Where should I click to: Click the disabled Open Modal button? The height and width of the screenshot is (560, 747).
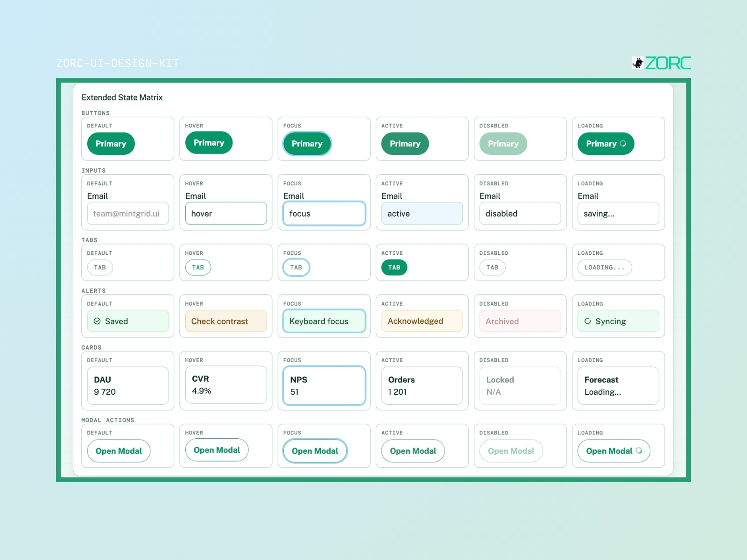pos(511,451)
